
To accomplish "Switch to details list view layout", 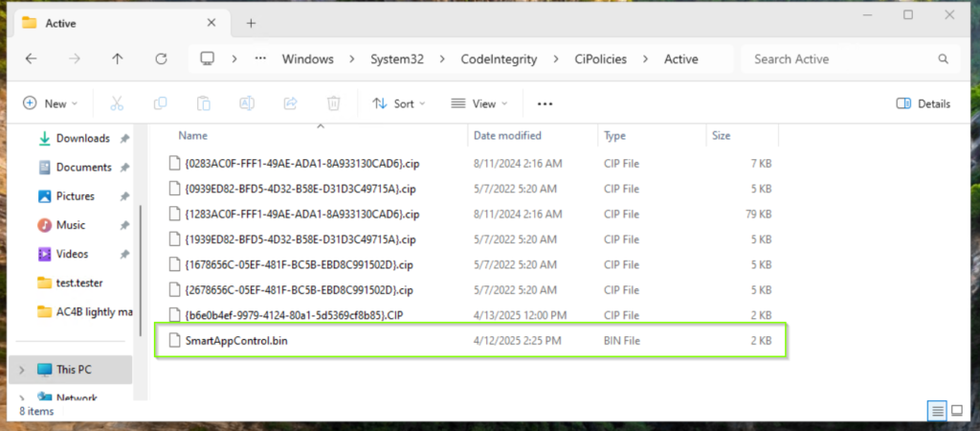I will (x=936, y=411).
